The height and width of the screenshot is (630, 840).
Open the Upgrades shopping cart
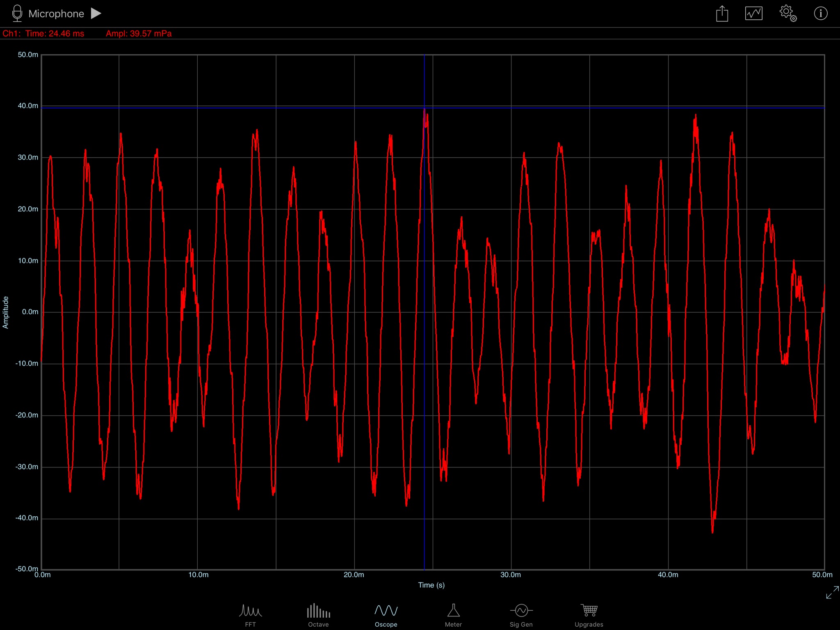point(589,615)
